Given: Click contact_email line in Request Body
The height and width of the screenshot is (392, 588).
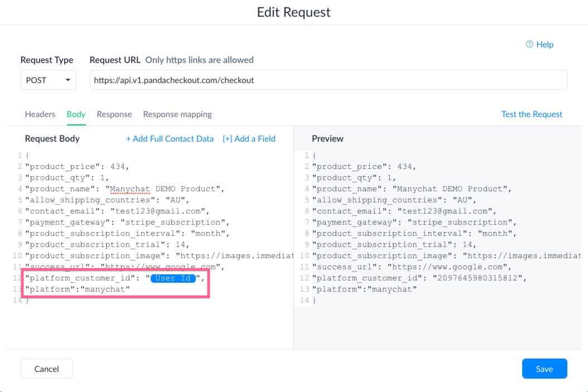Looking at the screenshot, I should 117,211.
